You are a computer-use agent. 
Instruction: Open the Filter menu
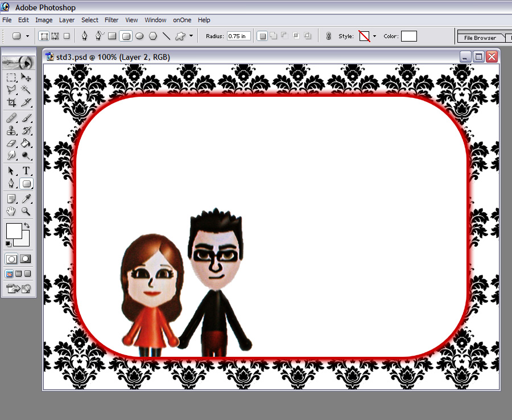[x=112, y=20]
